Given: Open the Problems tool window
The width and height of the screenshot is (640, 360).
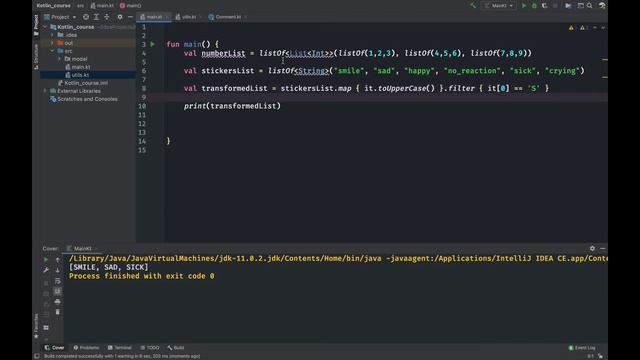Looking at the screenshot, I should click(x=86, y=348).
